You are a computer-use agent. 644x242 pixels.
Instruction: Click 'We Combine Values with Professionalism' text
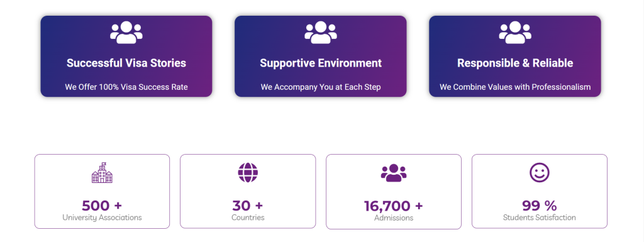(x=515, y=87)
